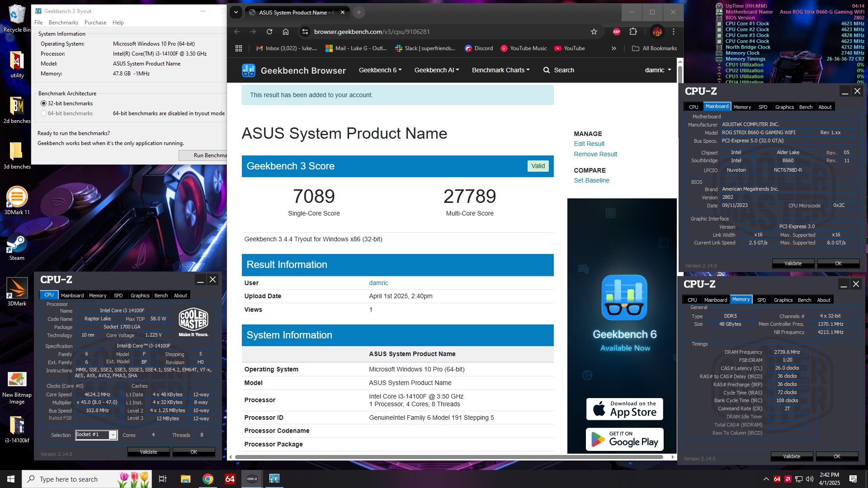This screenshot has height=488, width=868.
Task: Bookmark this page with star icon
Action: click(594, 32)
